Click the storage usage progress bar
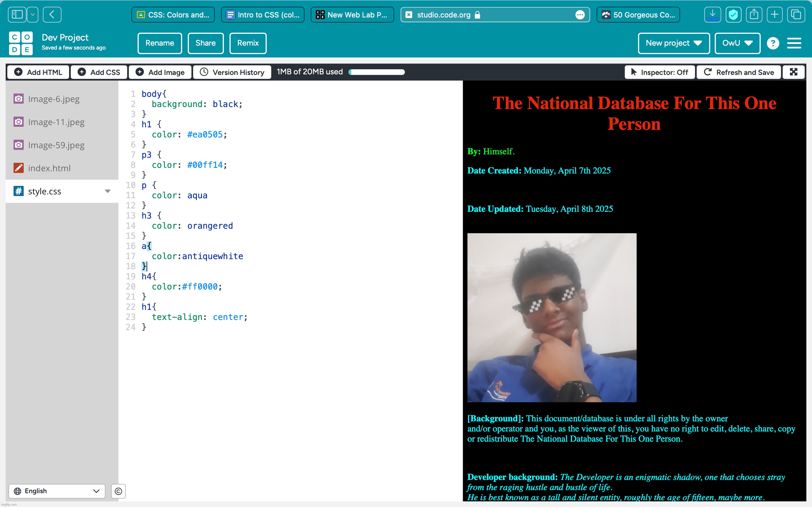Viewport: 812px width, 507px height. point(376,72)
